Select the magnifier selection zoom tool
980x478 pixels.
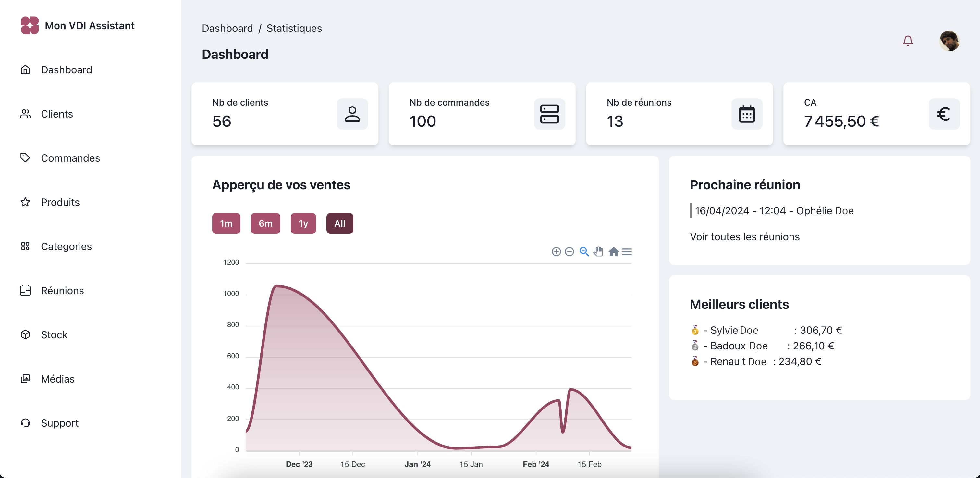[584, 252]
